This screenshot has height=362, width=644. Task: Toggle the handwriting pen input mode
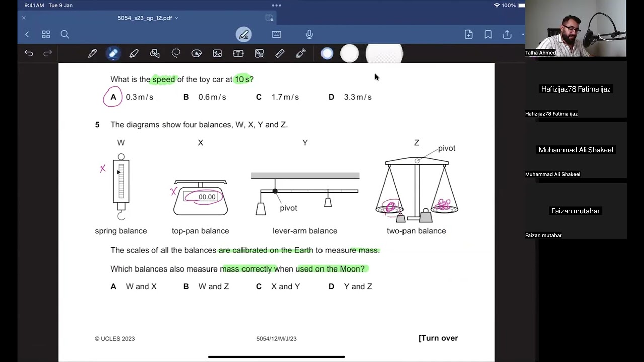244,34
